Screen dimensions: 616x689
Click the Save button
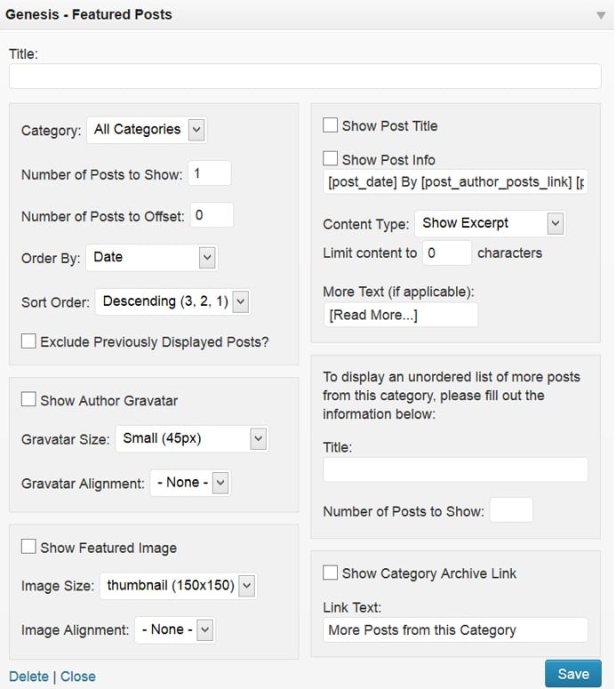(573, 674)
